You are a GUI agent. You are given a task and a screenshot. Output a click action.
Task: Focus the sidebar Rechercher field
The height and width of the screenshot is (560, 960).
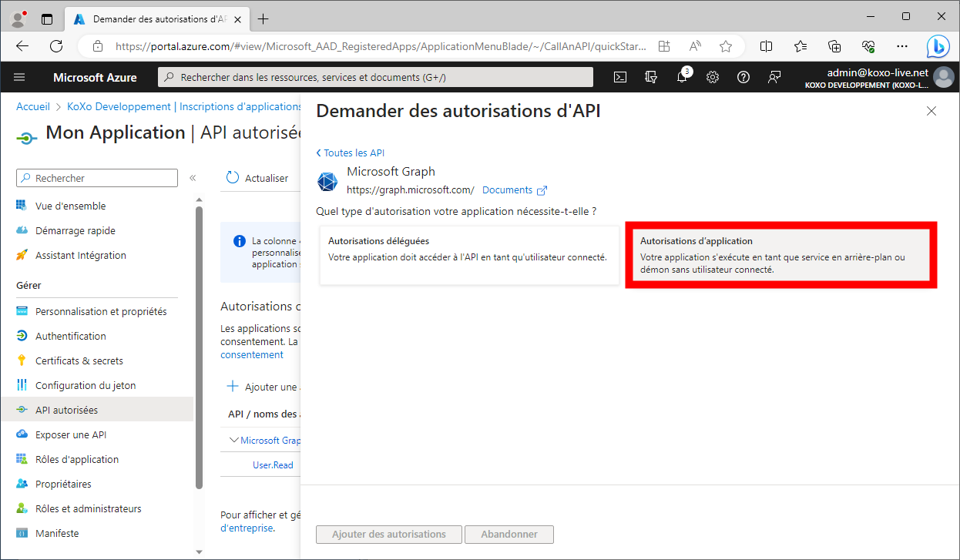[x=97, y=178]
